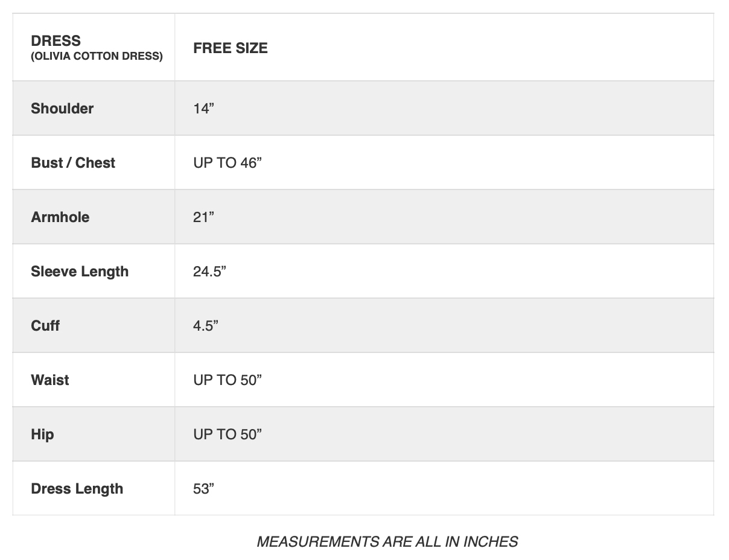
Task: Click the 14” shoulder value
Action: pos(204,109)
